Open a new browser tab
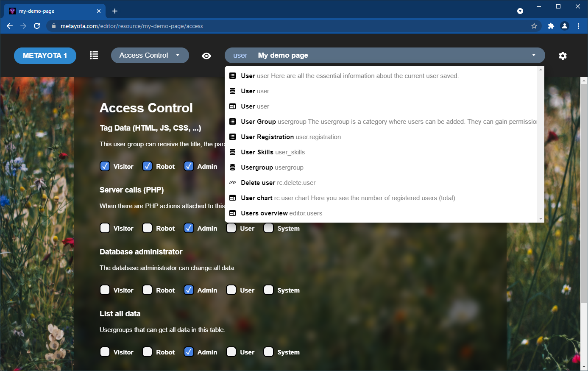The image size is (588, 371). (115, 11)
